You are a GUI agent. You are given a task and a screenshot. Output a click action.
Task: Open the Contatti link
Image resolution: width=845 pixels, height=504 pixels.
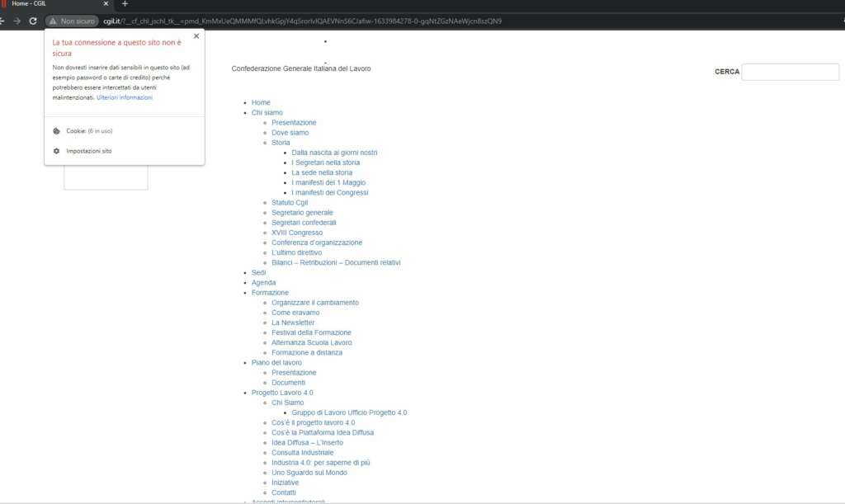284,492
